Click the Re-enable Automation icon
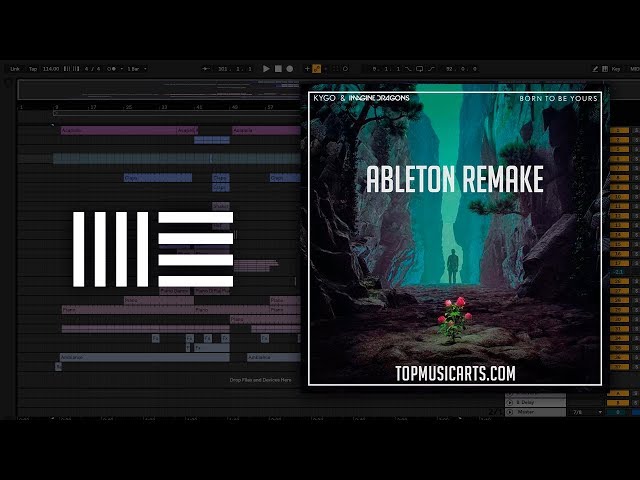The height and width of the screenshot is (480, 640). pos(326,69)
